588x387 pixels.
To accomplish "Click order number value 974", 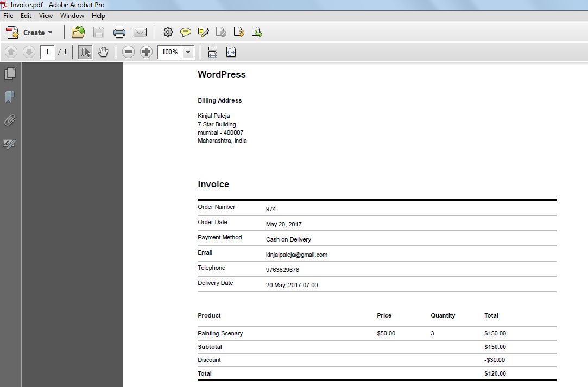I will (x=271, y=210).
